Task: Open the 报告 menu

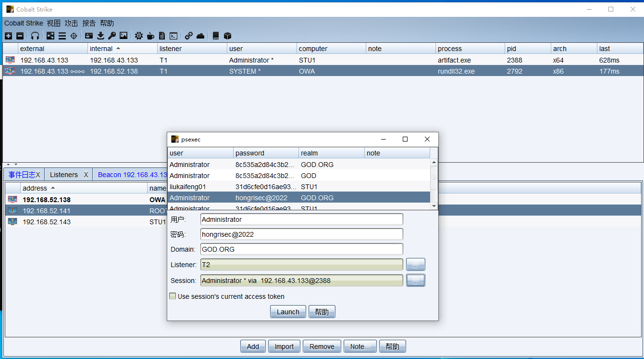Action: [x=89, y=23]
